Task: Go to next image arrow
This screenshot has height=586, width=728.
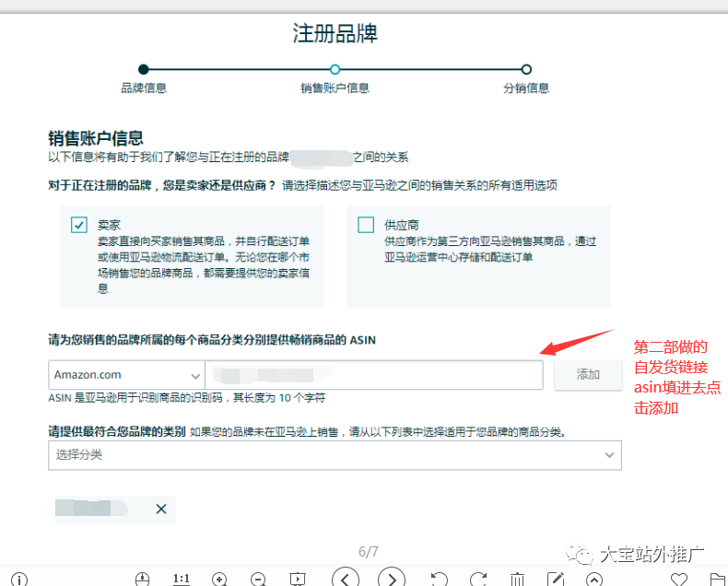Action: (x=392, y=579)
